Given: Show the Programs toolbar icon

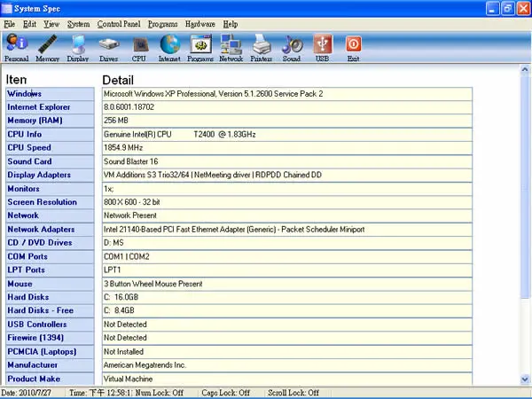Looking at the screenshot, I should (x=200, y=48).
